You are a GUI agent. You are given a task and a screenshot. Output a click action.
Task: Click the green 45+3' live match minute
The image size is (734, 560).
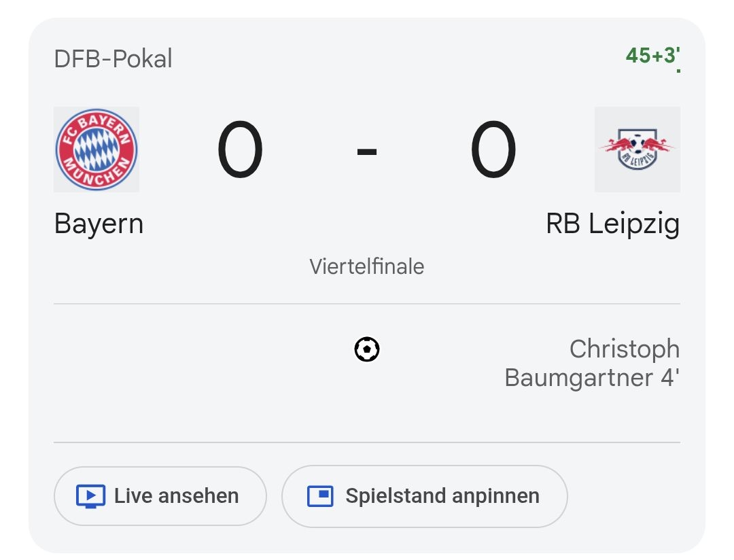coord(652,56)
